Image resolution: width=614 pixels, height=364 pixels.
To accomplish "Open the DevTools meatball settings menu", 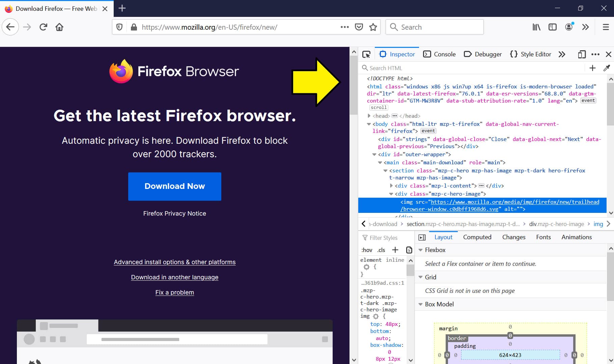I will [x=595, y=54].
